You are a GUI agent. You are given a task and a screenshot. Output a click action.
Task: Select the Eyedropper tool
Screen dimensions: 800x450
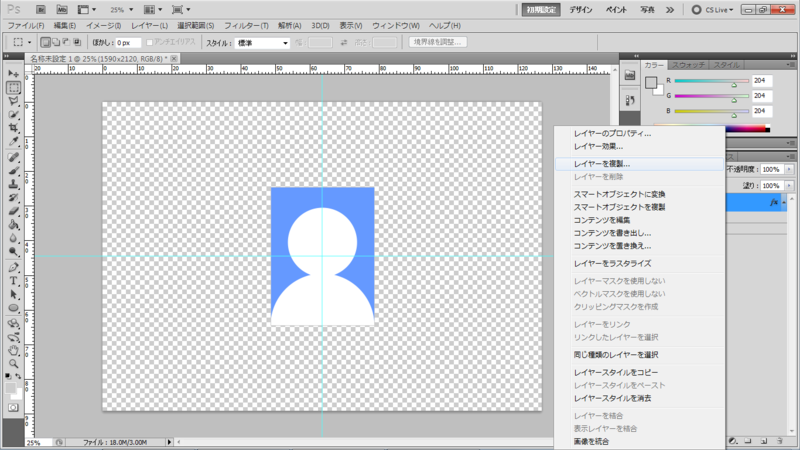[13, 141]
